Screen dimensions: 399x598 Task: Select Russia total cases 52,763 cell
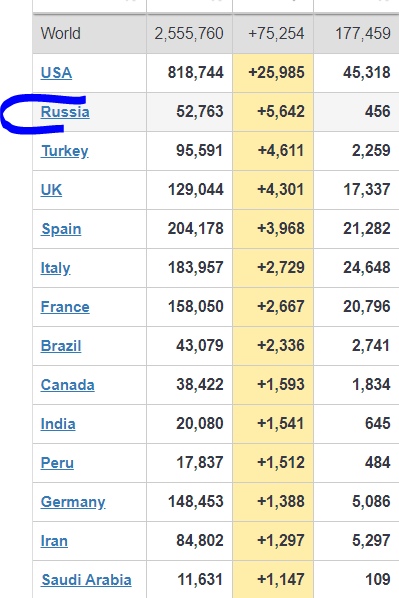190,112
